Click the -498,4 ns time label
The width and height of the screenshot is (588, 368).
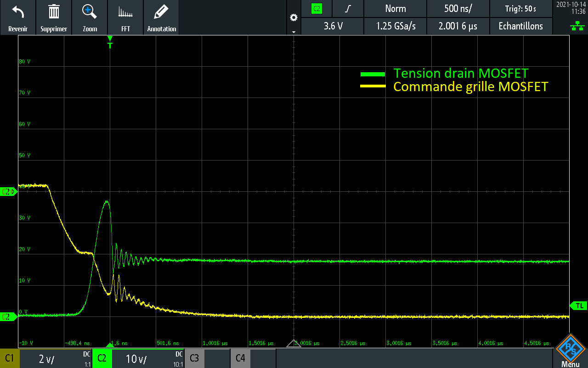pyautogui.click(x=76, y=343)
